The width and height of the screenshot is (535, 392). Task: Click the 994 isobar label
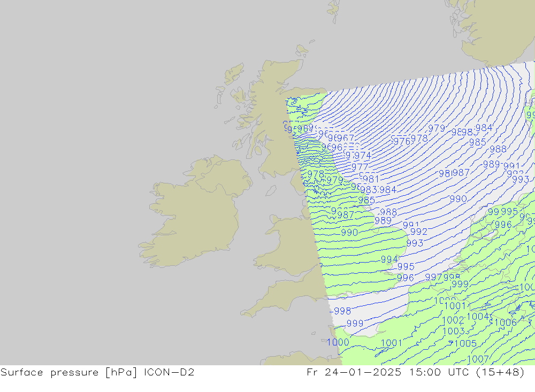pyautogui.click(x=389, y=259)
